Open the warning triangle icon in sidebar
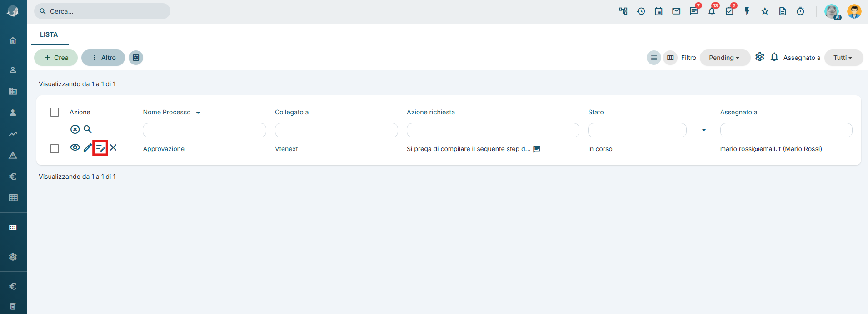The height and width of the screenshot is (314, 868). tap(13, 155)
